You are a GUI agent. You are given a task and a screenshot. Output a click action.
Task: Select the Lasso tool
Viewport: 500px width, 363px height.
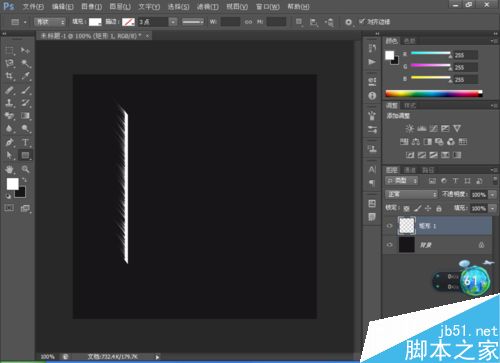click(9, 63)
